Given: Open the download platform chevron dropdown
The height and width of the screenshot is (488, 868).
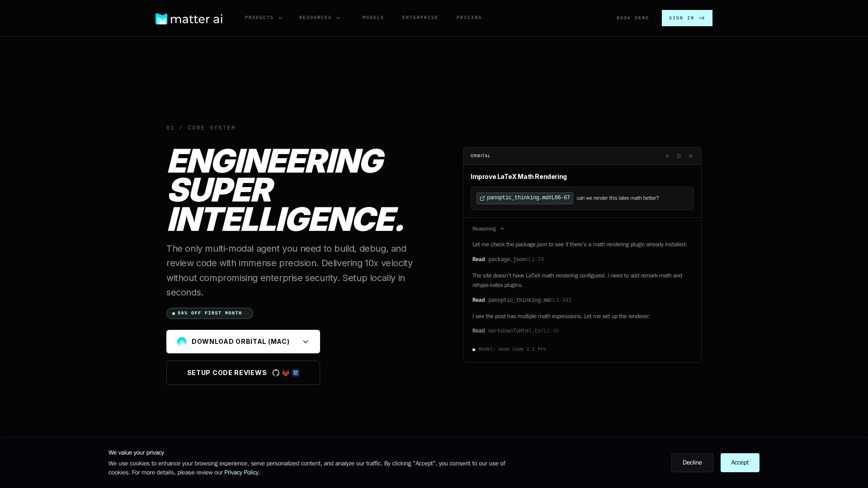Looking at the screenshot, I should tap(306, 342).
